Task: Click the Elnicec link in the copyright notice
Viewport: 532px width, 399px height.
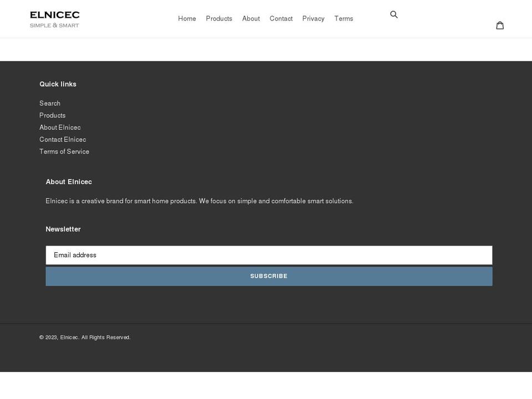Action: point(69,337)
